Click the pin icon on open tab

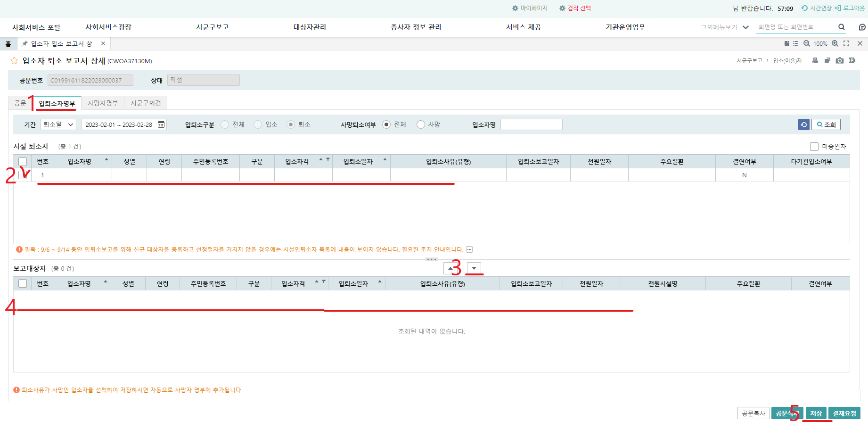[x=25, y=43]
